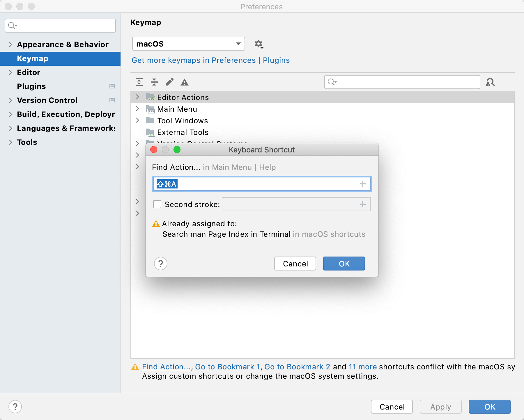Image resolution: width=524 pixels, height=420 pixels.
Task: Focus the Second stroke input field
Action: (296, 204)
